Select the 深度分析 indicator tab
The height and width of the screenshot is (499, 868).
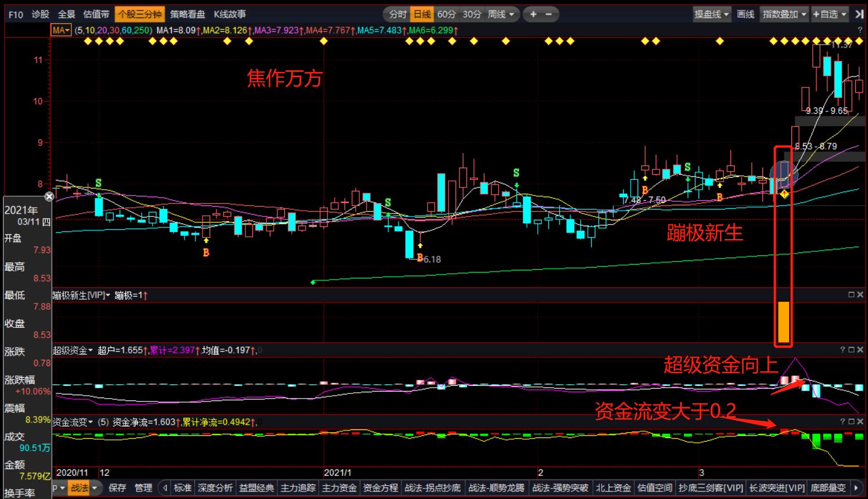click(x=215, y=488)
